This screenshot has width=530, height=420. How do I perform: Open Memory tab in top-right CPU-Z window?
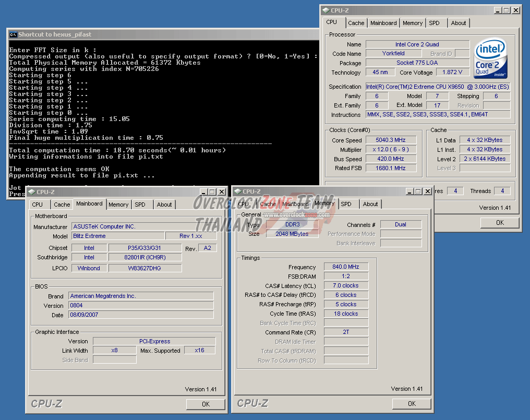tap(413, 23)
